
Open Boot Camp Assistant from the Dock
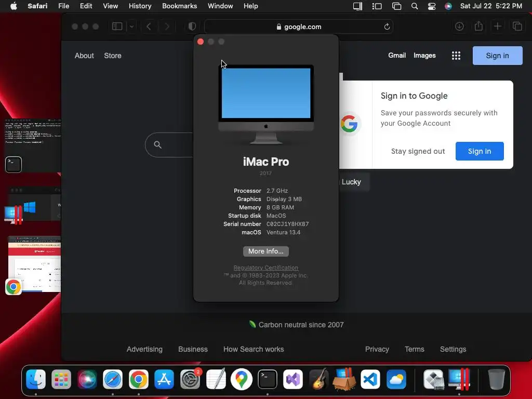point(434,379)
